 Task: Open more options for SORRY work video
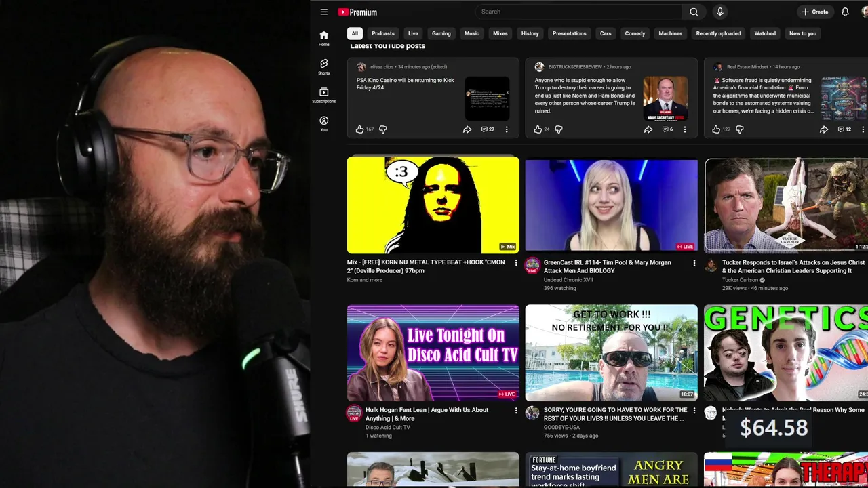point(694,411)
